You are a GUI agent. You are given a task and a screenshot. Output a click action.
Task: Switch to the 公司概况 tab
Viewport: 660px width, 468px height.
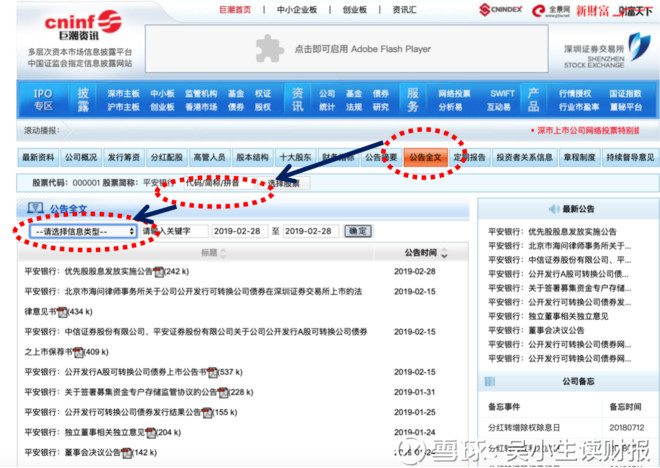[81, 157]
